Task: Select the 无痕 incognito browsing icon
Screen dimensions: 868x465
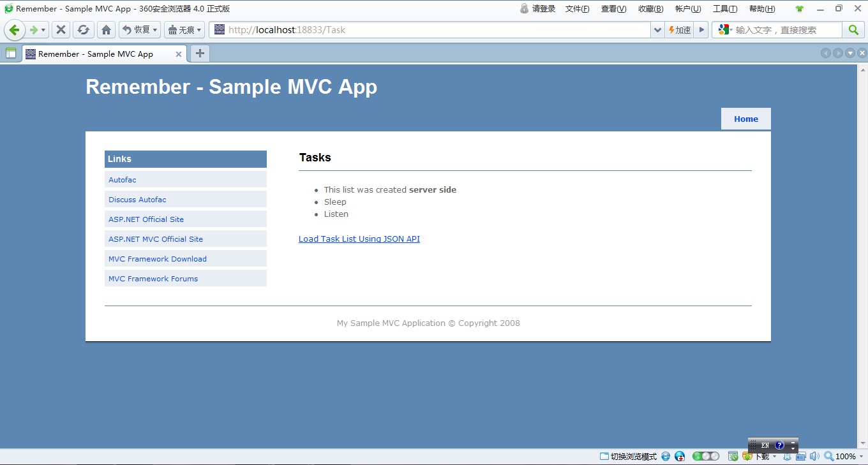Action: (181, 29)
